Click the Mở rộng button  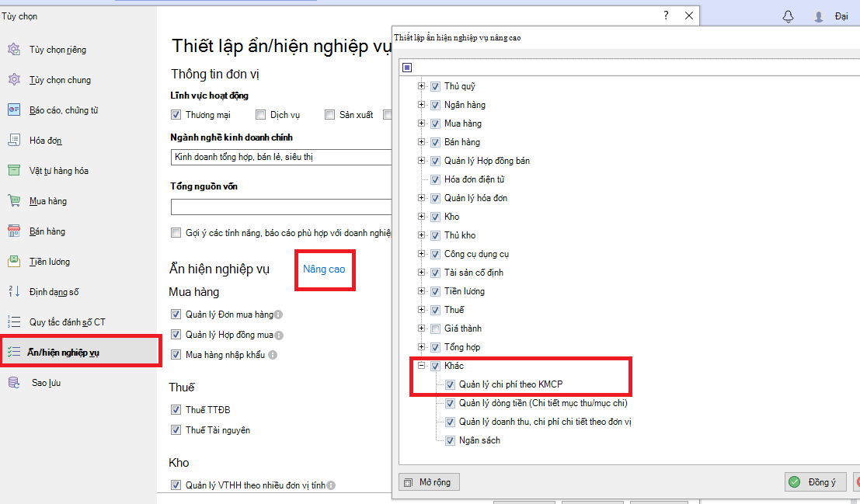point(429,482)
